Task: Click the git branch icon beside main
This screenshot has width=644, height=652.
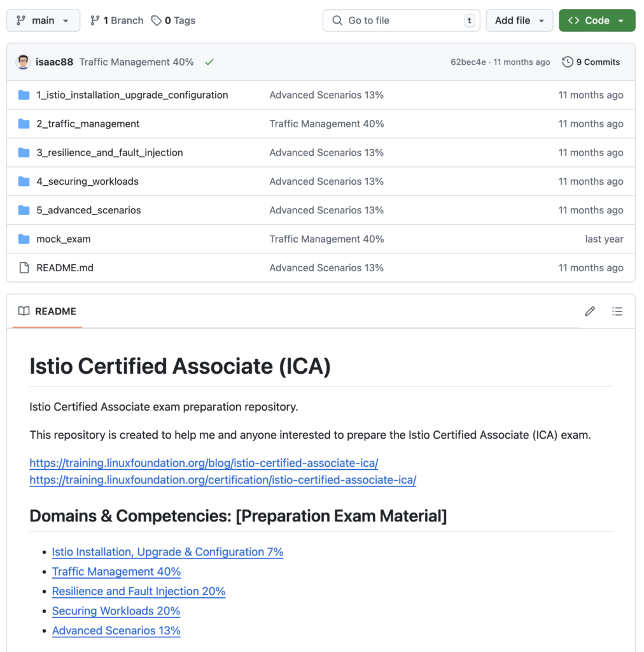Action: coord(21,20)
